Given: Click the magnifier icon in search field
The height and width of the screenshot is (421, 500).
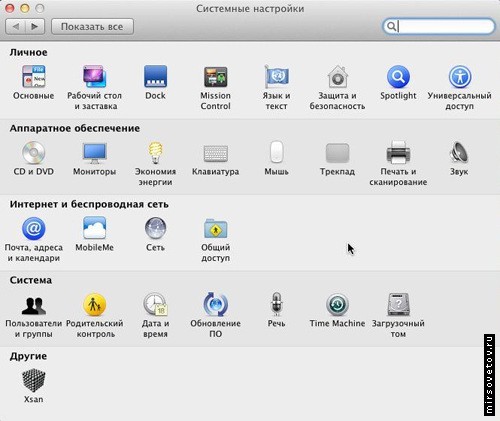Looking at the screenshot, I should pos(392,26).
